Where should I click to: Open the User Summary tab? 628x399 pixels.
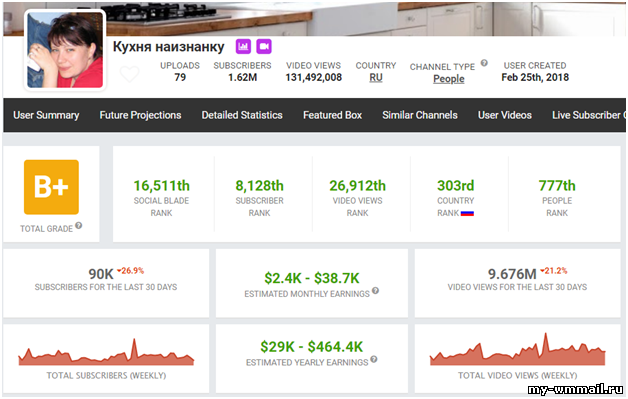click(x=46, y=115)
